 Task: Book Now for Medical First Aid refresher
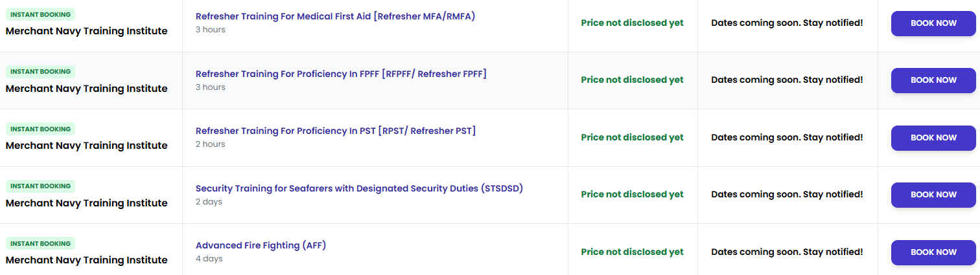(x=933, y=23)
